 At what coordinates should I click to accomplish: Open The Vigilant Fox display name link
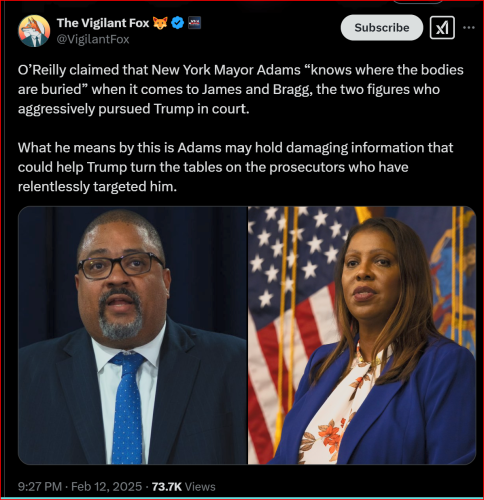[103, 23]
